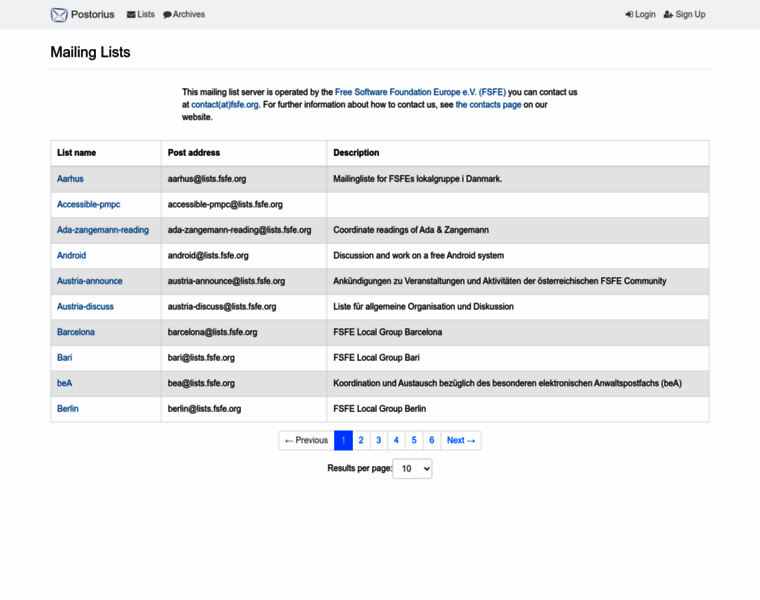Go to page 5 of lists

[x=414, y=441]
